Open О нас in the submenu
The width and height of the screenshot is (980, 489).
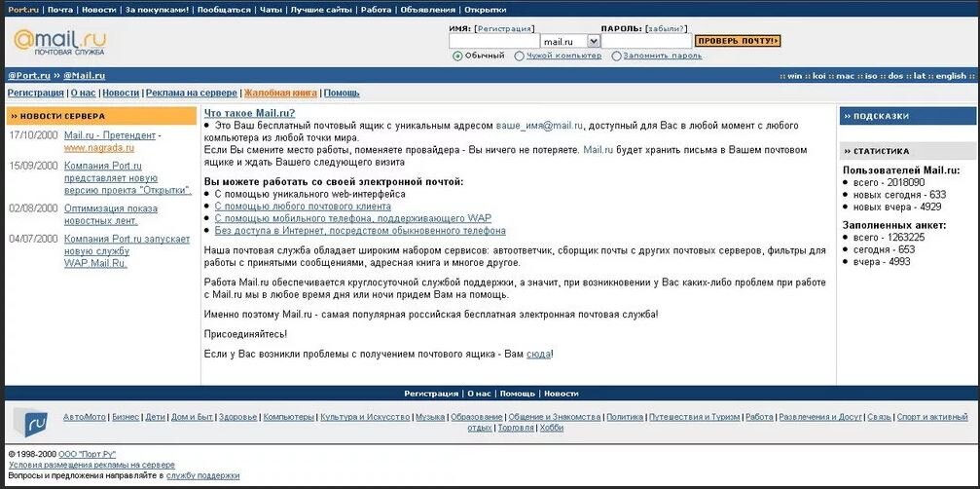pyautogui.click(x=83, y=94)
